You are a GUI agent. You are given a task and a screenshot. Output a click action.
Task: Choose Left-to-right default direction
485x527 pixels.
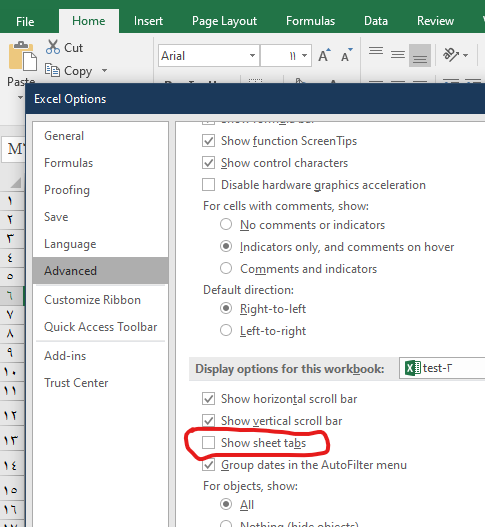pos(226,331)
